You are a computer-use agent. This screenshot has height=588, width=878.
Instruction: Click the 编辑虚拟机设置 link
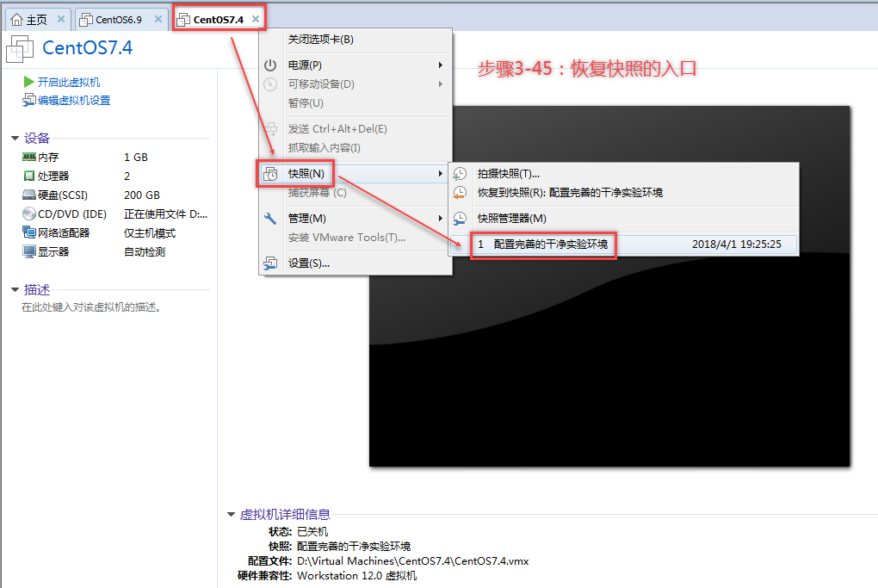(74, 100)
